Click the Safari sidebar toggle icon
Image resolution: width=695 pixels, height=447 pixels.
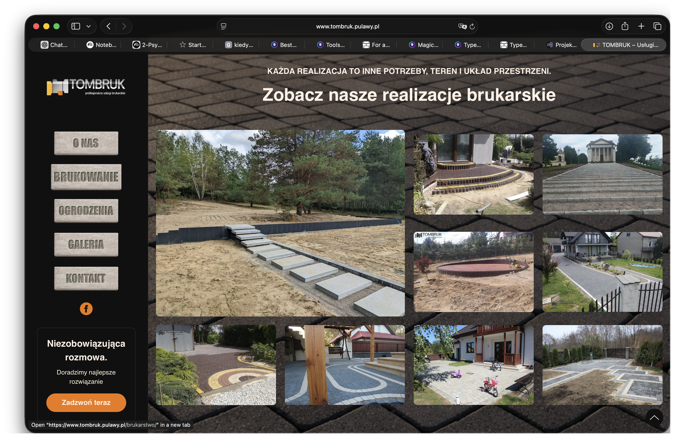pos(76,26)
